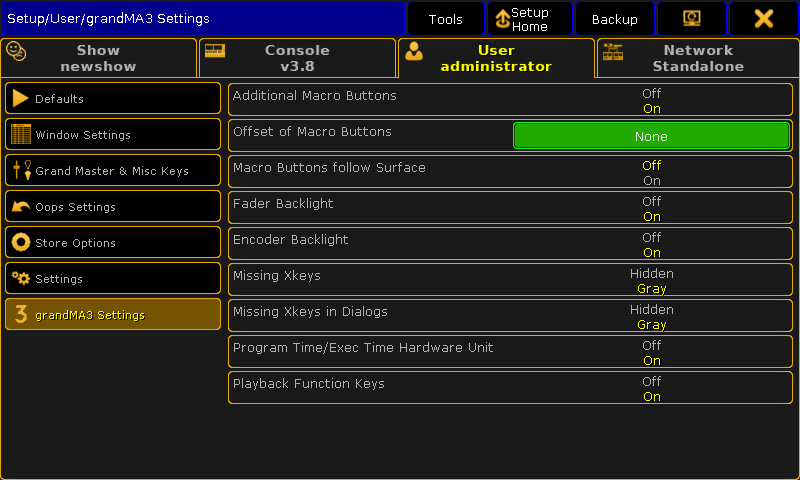Click the Tools button
The height and width of the screenshot is (480, 800).
pyautogui.click(x=445, y=19)
